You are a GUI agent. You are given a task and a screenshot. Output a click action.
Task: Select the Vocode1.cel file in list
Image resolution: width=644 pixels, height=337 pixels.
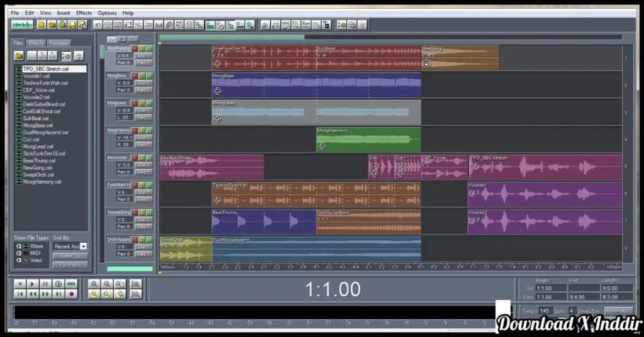pyautogui.click(x=36, y=76)
